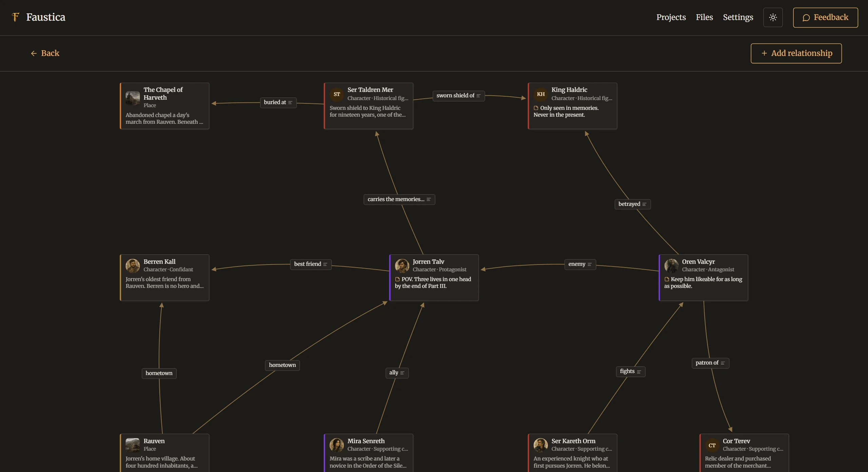Image resolution: width=868 pixels, height=472 pixels.
Task: Click King Haldric KH avatar
Action: [541, 94]
